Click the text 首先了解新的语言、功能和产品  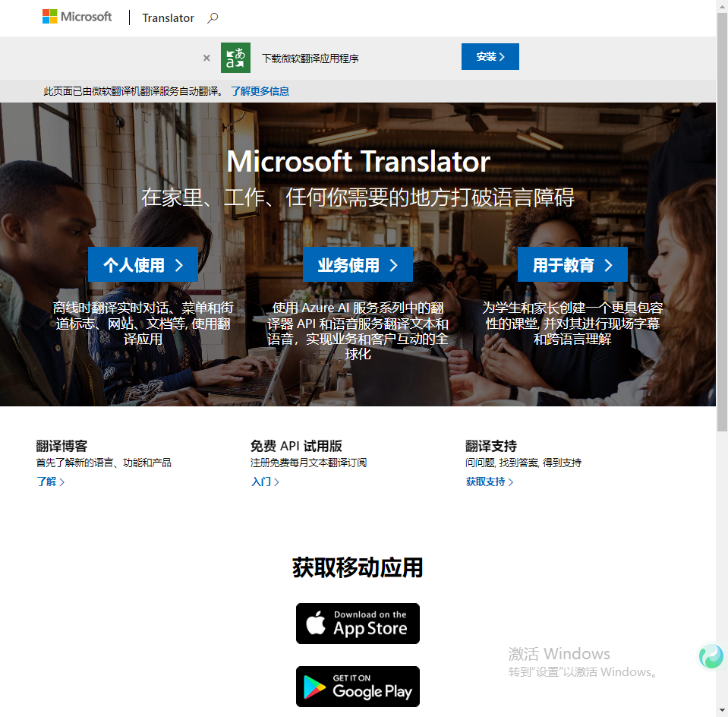click(103, 463)
